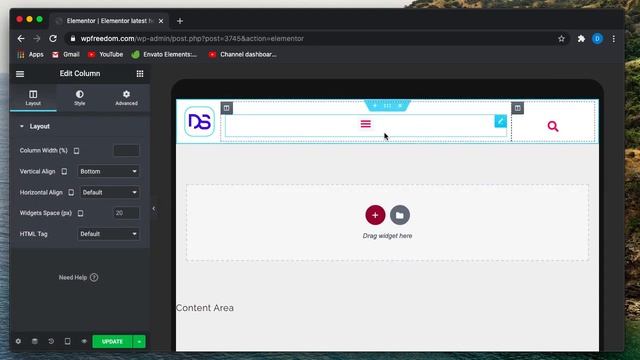Click the 'Drag widget here' text
This screenshot has width=640, height=360.
point(387,236)
